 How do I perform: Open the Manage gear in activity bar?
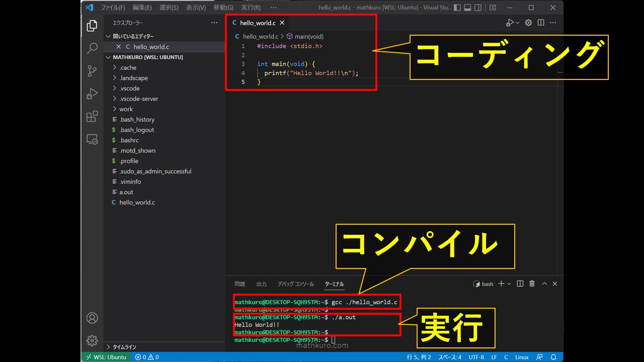point(92,340)
